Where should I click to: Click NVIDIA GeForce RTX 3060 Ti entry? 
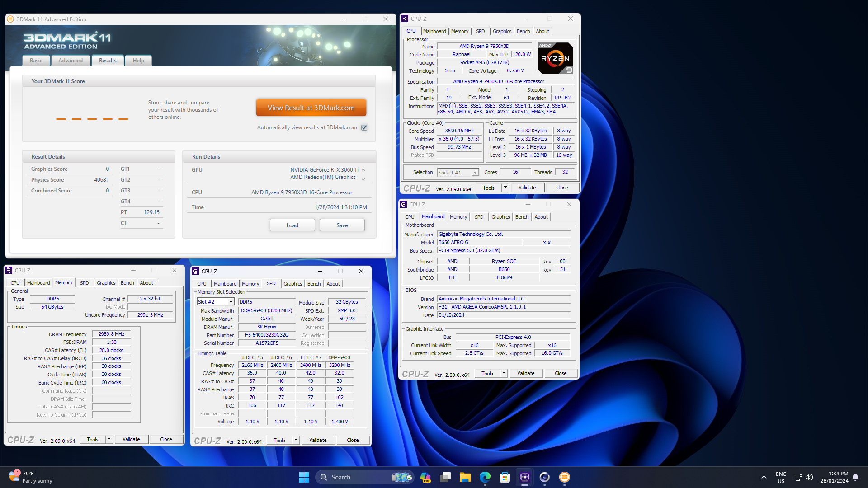pos(324,170)
